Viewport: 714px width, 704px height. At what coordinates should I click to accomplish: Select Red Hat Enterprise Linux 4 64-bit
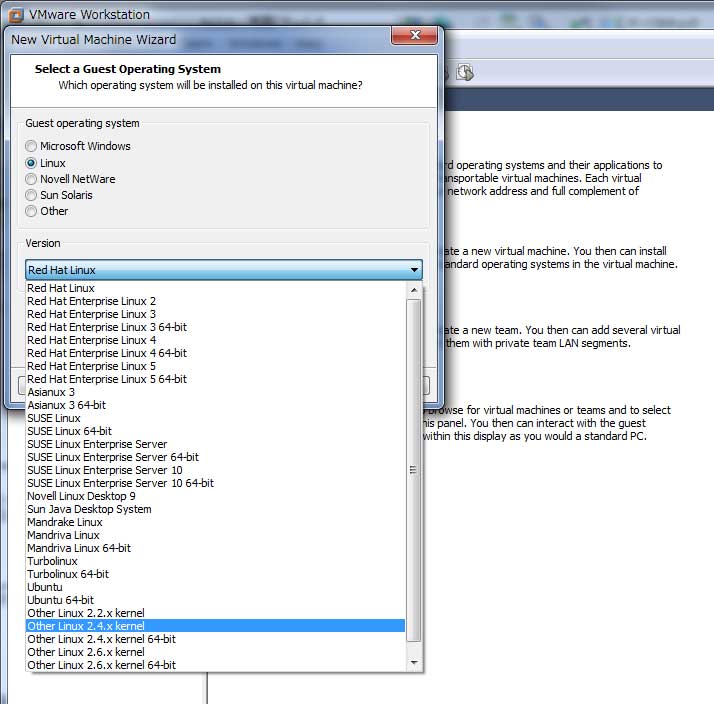click(215, 353)
